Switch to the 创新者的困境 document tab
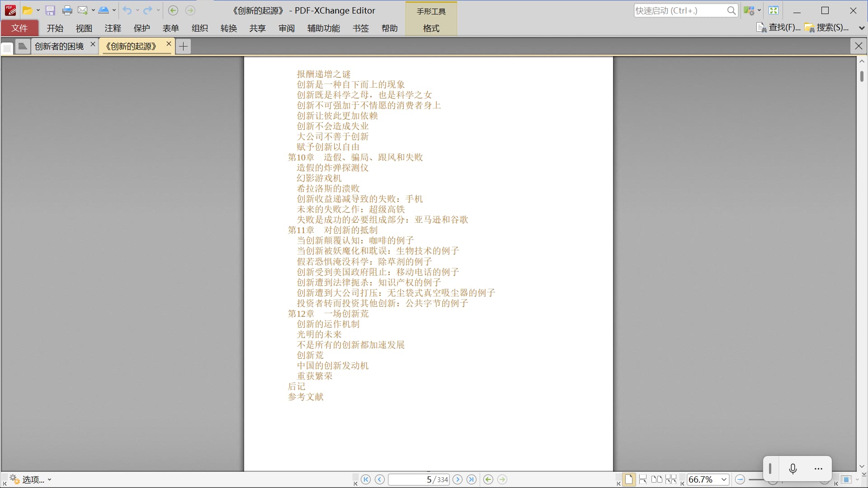Image resolution: width=868 pixels, height=488 pixels. coord(59,46)
